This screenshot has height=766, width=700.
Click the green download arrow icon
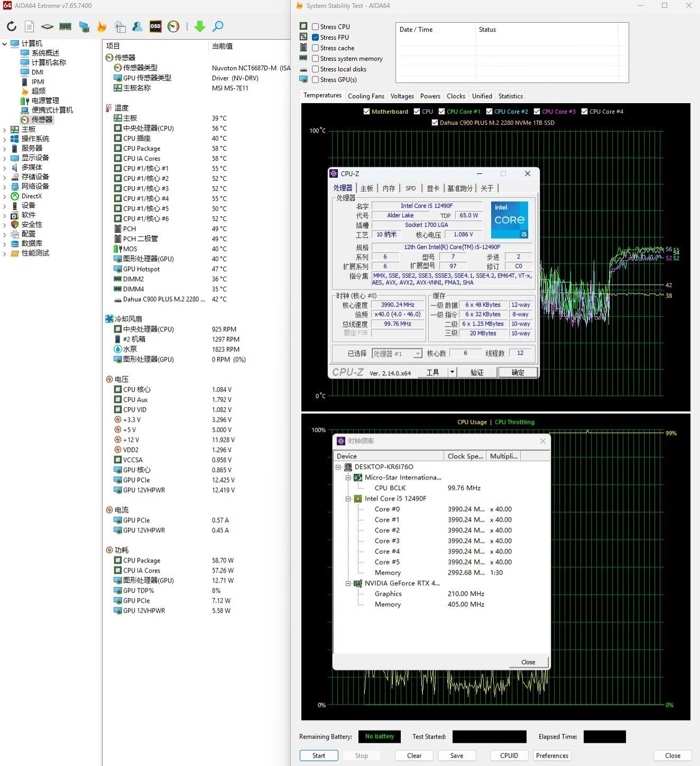tap(200, 26)
